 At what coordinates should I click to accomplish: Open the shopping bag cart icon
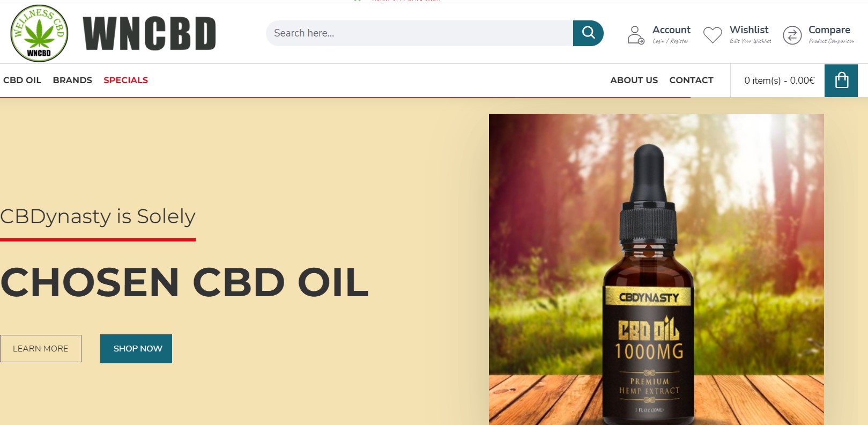(841, 80)
